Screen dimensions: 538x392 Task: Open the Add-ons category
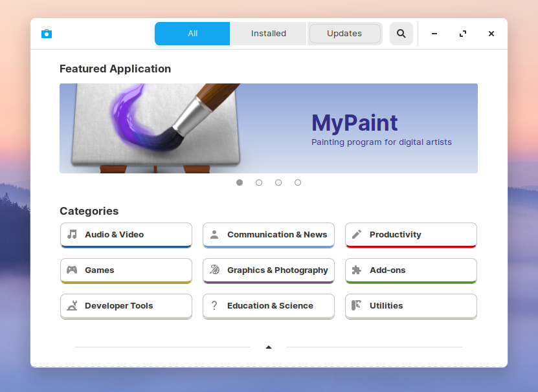click(411, 271)
